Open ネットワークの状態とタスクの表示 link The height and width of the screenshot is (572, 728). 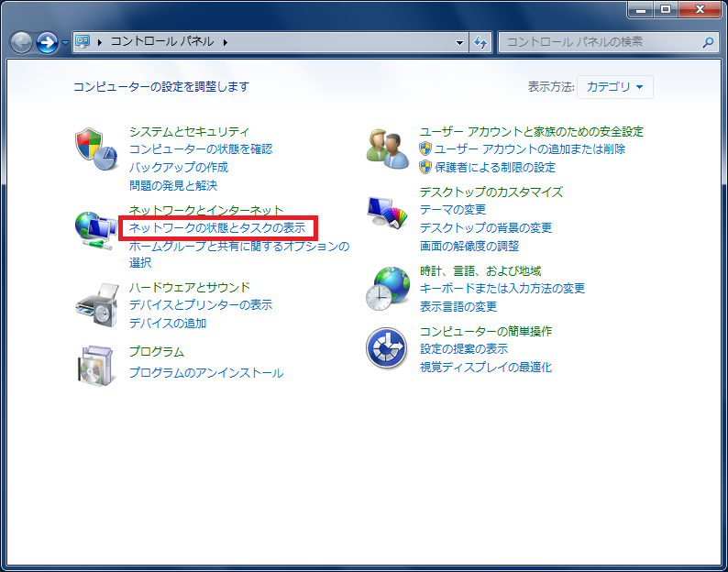pyautogui.click(x=217, y=227)
